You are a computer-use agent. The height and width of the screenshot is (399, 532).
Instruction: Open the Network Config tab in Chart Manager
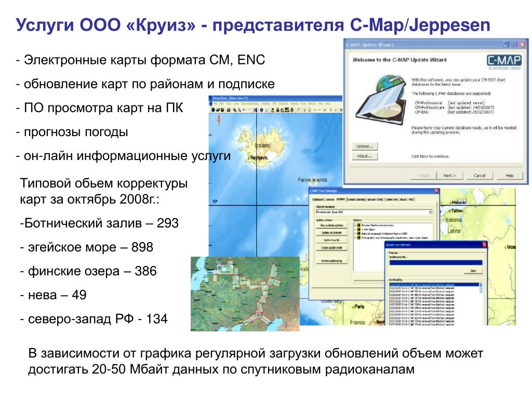(375, 199)
